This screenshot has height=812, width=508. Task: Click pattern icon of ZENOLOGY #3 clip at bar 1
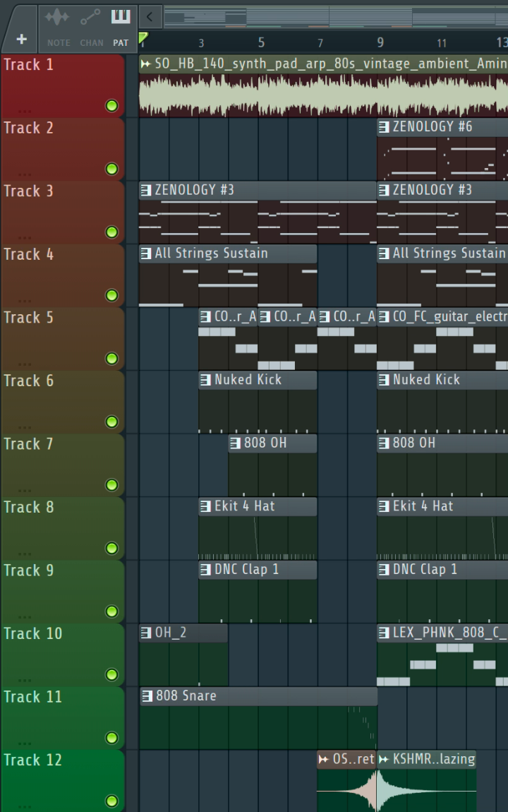(x=146, y=190)
